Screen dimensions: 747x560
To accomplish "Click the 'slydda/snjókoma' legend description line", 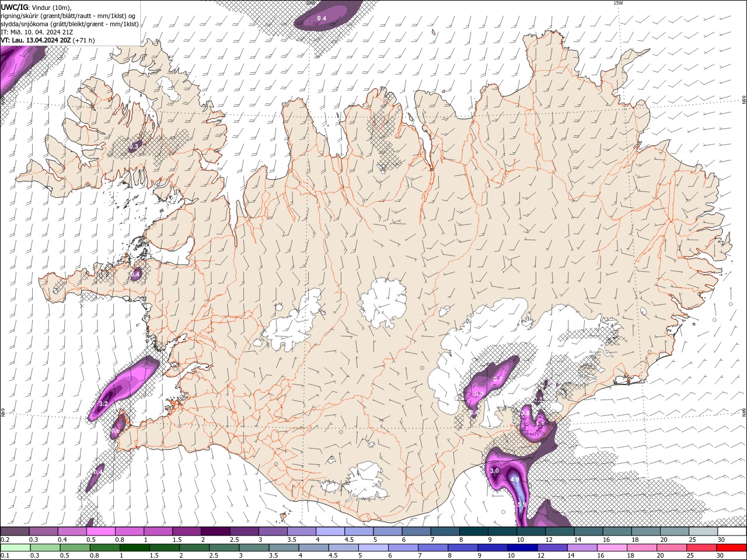I will click(69, 24).
